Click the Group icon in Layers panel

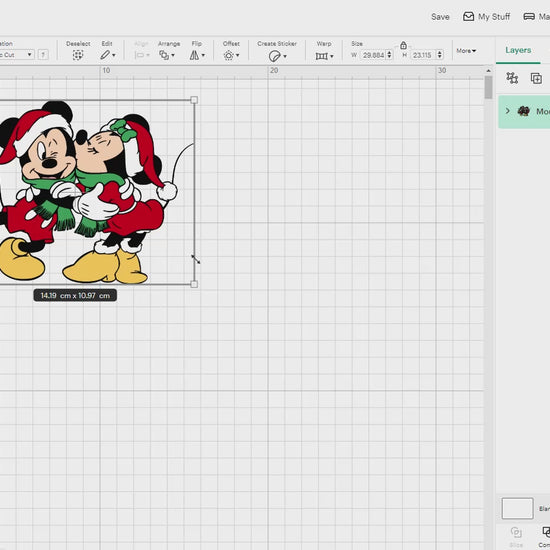point(512,78)
